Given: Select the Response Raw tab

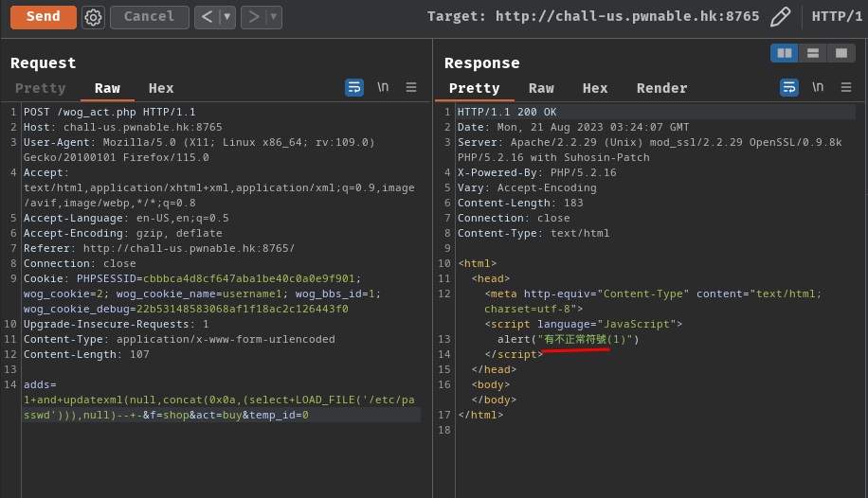Looking at the screenshot, I should [541, 88].
